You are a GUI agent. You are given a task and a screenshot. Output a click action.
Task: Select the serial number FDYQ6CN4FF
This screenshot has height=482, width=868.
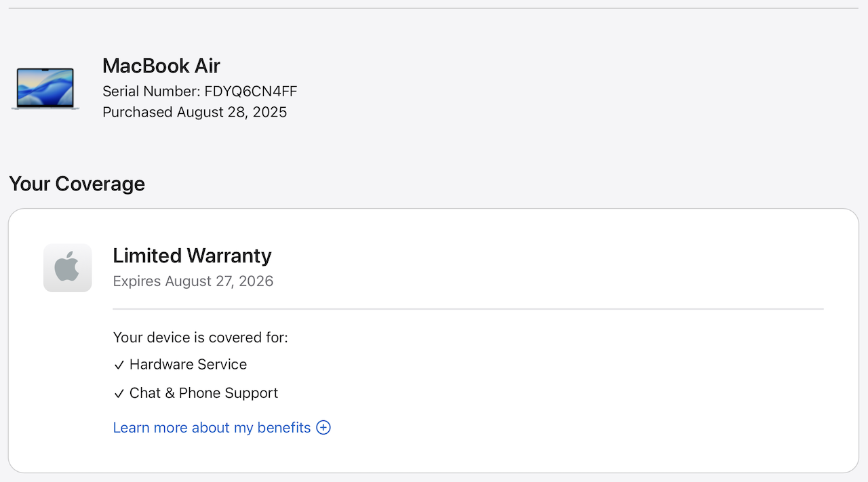click(x=250, y=92)
